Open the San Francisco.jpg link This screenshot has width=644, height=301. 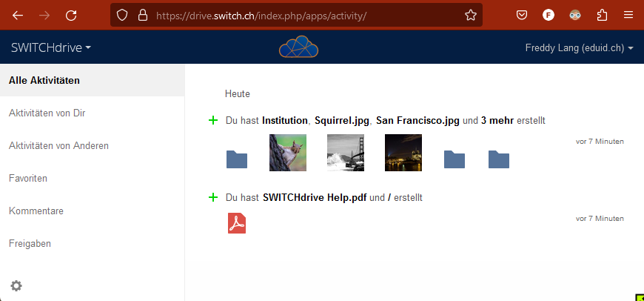[x=417, y=121]
